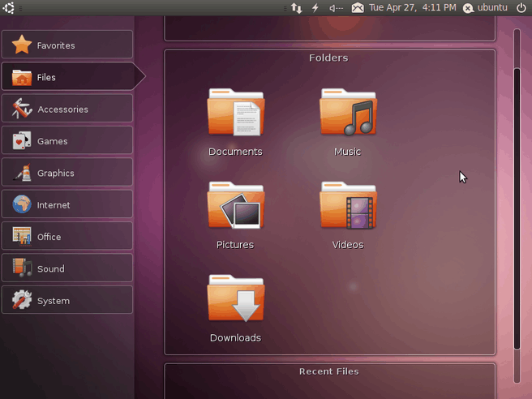
Task: Click the Accessories swiss knife icon
Action: [x=22, y=109]
